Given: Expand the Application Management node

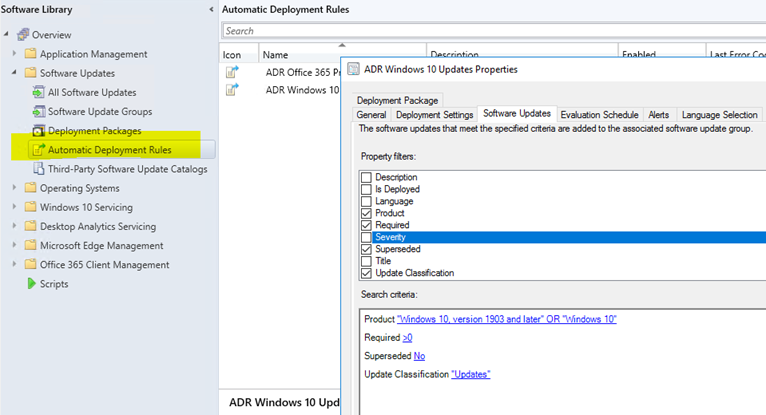Looking at the screenshot, I should [x=14, y=53].
